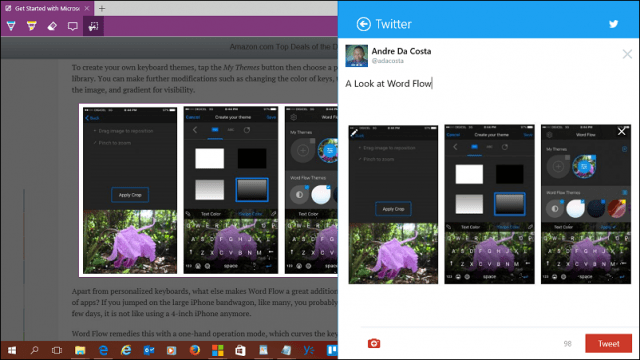Viewport: 640px width, 360px height.
Task: Click Andre Da Costa's profile picture
Action: (356, 56)
